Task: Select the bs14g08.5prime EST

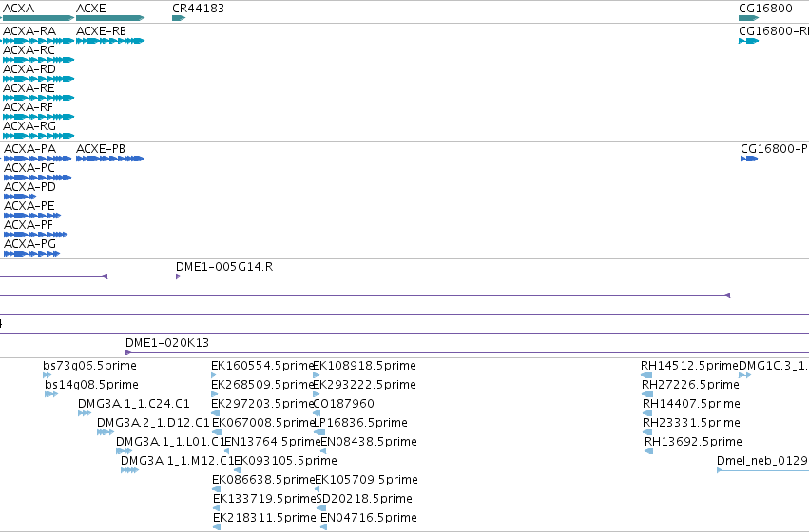Action: click(51, 394)
